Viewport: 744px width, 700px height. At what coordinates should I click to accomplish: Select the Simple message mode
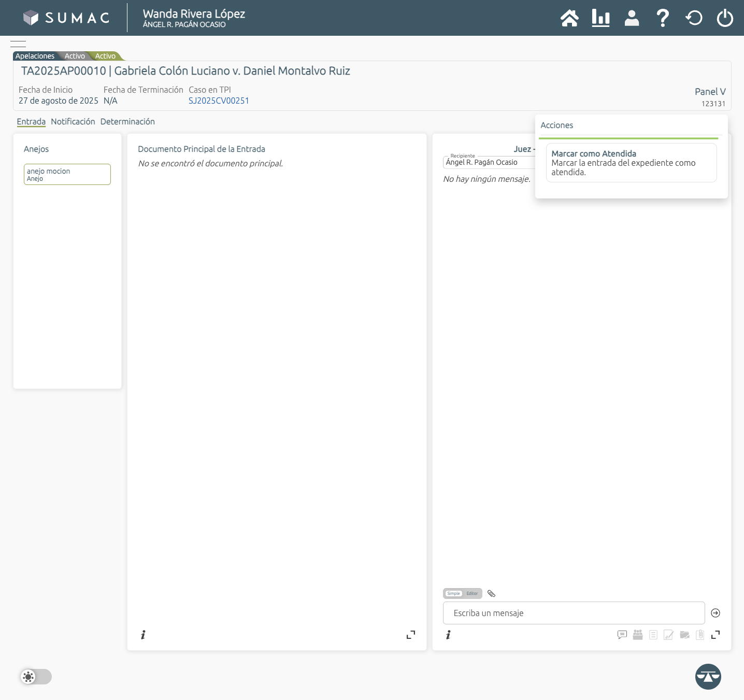pos(453,594)
